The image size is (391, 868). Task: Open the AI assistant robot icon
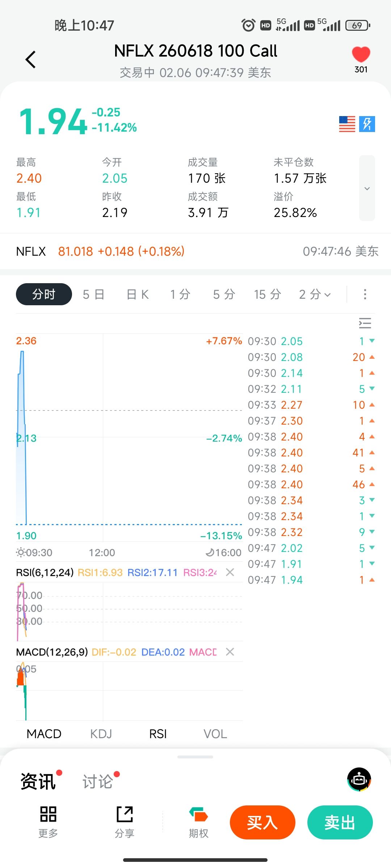[x=359, y=779]
